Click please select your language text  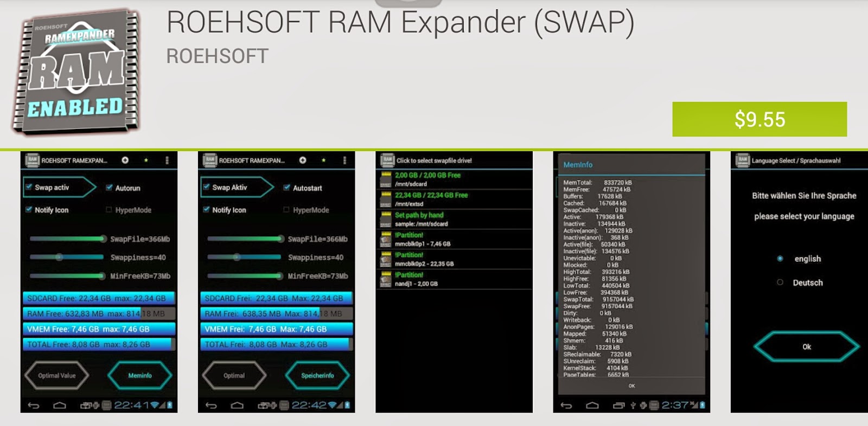[x=804, y=216]
